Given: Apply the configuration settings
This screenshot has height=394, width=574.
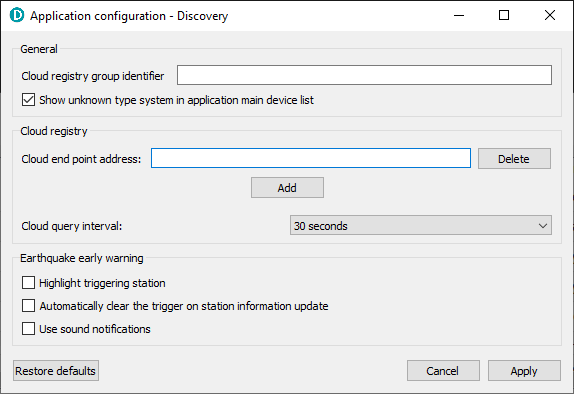Looking at the screenshot, I should pyautogui.click(x=524, y=371).
